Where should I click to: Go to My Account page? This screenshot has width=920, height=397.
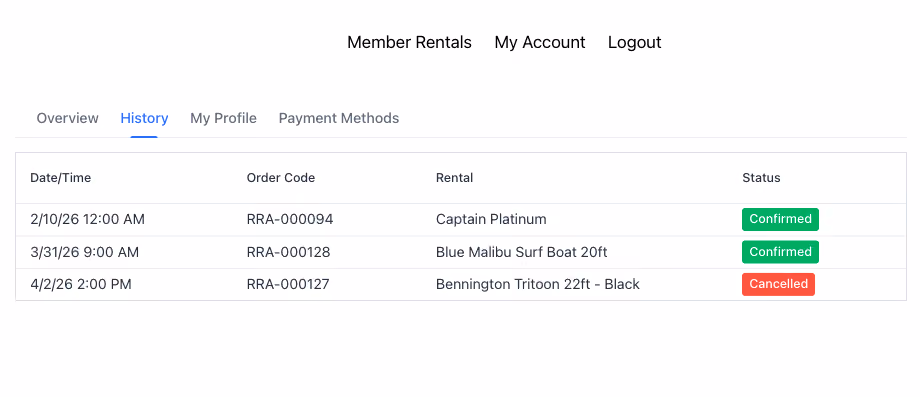(x=540, y=42)
